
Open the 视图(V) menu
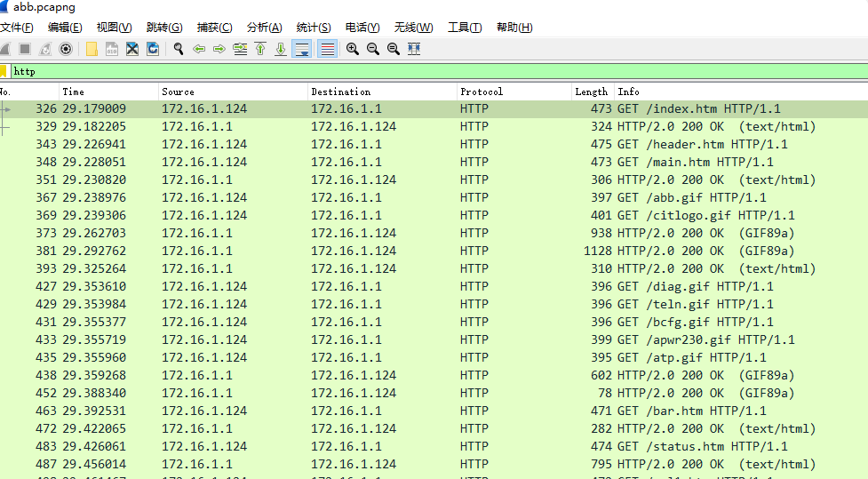(x=114, y=28)
